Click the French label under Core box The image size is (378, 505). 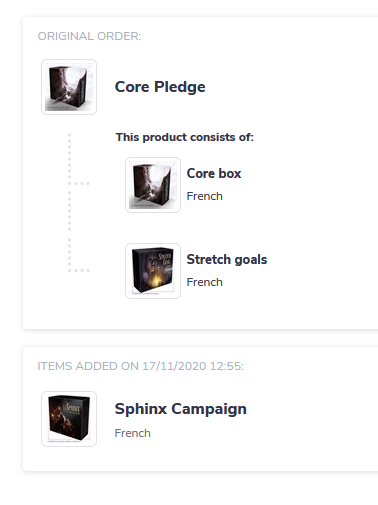204,196
